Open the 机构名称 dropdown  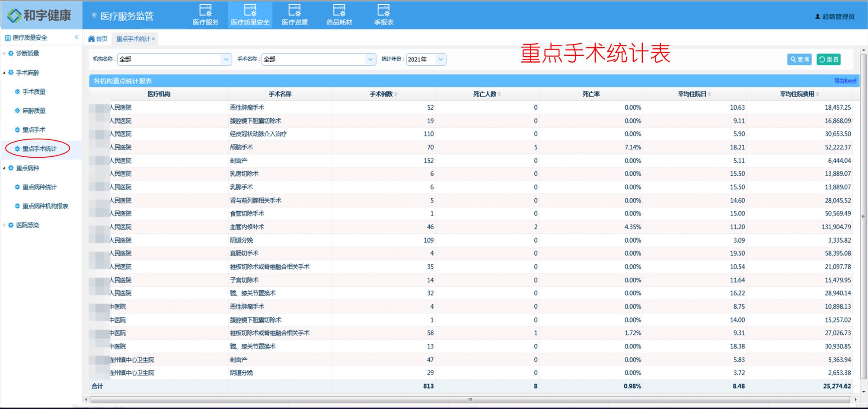[x=226, y=59]
